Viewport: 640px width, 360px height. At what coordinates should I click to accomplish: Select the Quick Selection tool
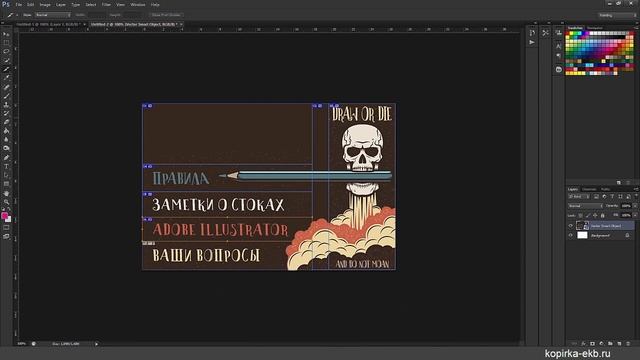click(6, 60)
